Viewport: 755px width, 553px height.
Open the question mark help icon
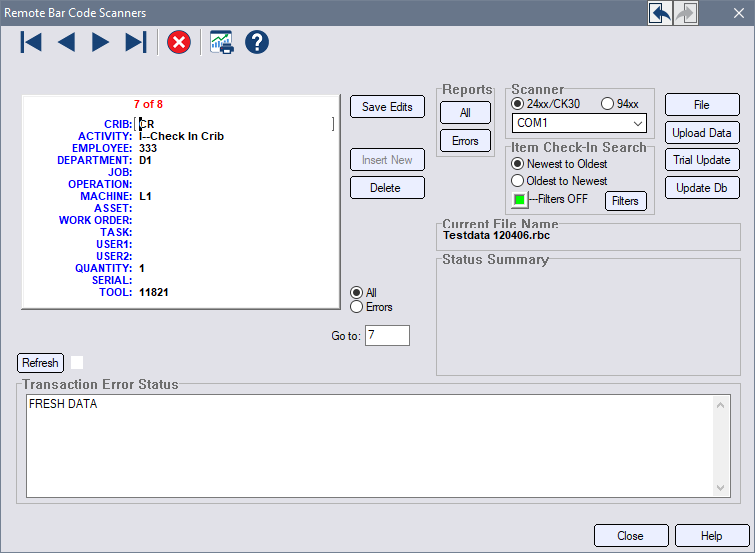click(x=257, y=42)
